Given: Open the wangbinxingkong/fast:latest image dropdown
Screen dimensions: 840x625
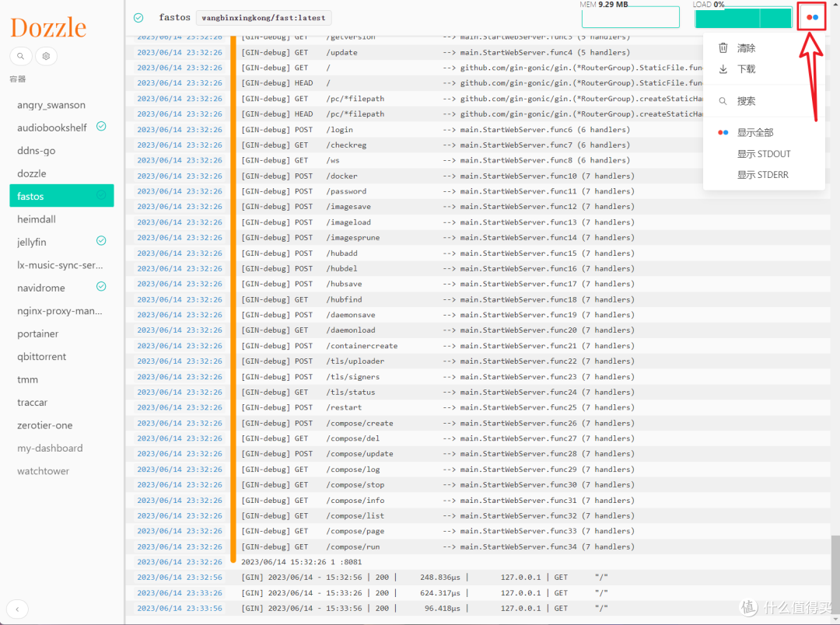Looking at the screenshot, I should (x=263, y=17).
